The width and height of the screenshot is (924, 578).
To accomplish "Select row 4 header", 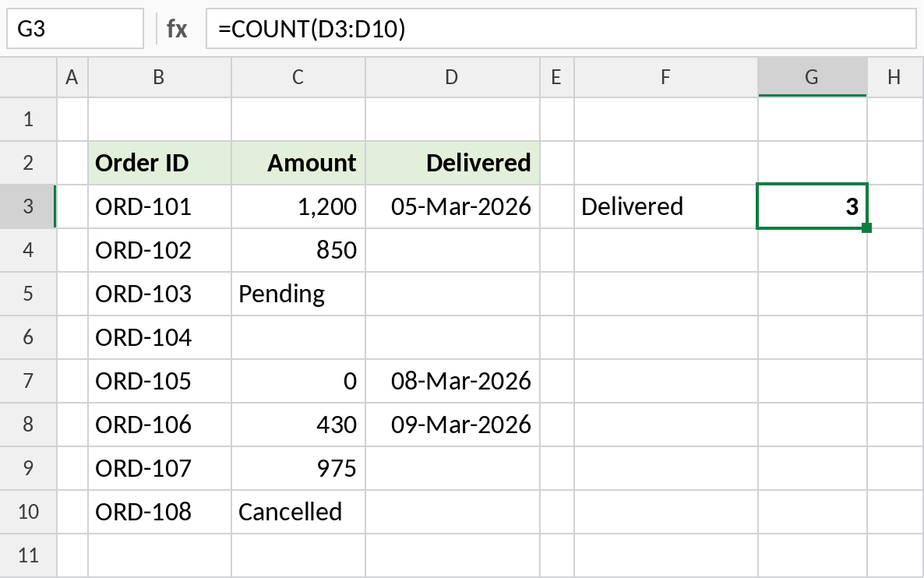I will 28,250.
